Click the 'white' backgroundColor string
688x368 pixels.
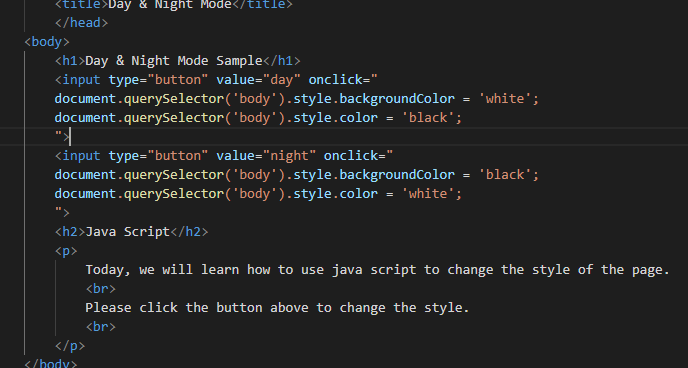coord(505,99)
